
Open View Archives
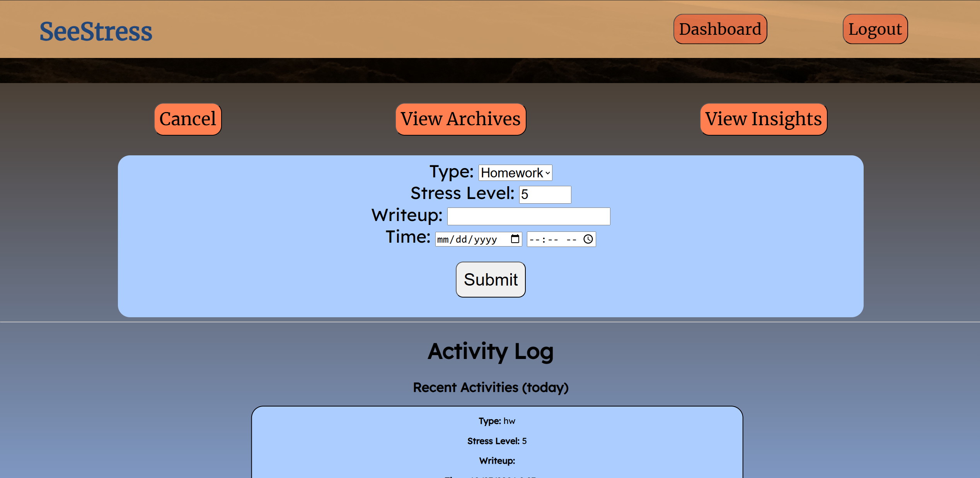(x=460, y=119)
